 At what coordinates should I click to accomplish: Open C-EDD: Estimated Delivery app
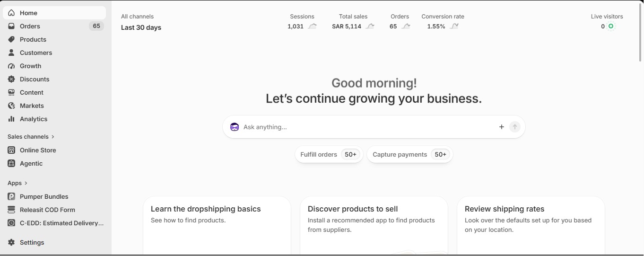pos(54,223)
